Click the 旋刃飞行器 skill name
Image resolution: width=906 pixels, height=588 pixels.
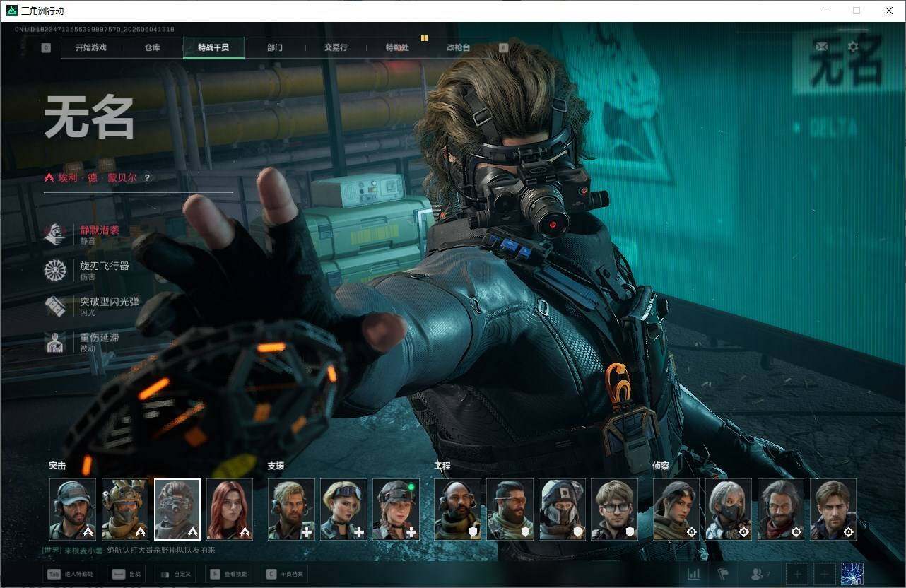coord(105,266)
